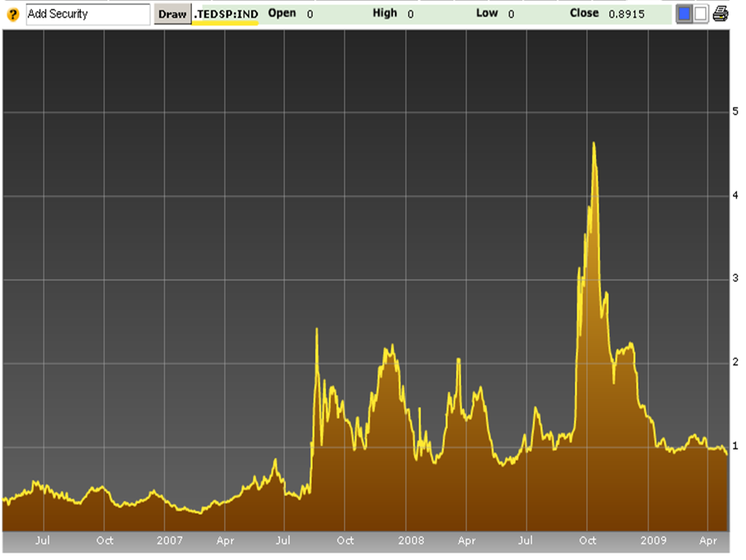
Task: Click the Low label in the quote bar
Action: pos(487,13)
